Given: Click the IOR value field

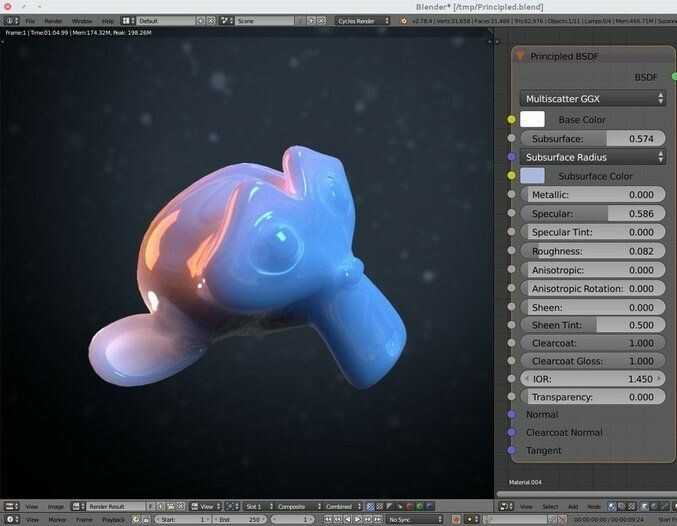Looking at the screenshot, I should (x=593, y=379).
